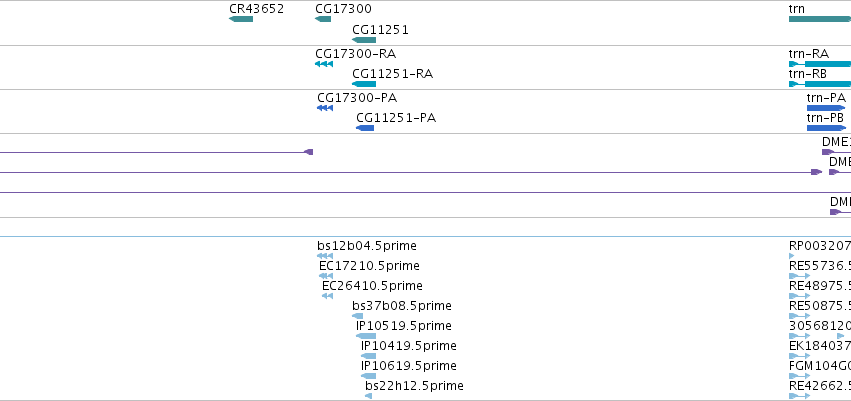Select the IP10419.5prime EST bar
The height and width of the screenshot is (401, 851).
tap(369, 356)
